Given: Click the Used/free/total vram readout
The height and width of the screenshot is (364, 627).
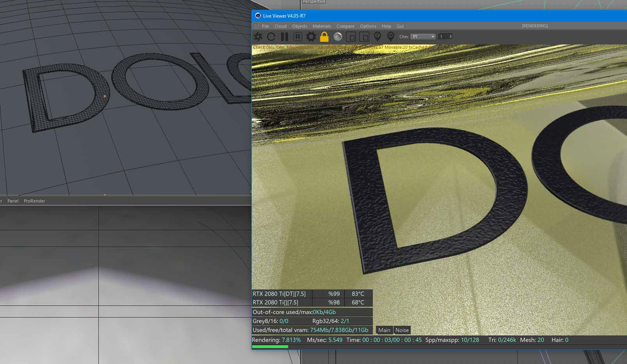Looking at the screenshot, I should (310, 330).
